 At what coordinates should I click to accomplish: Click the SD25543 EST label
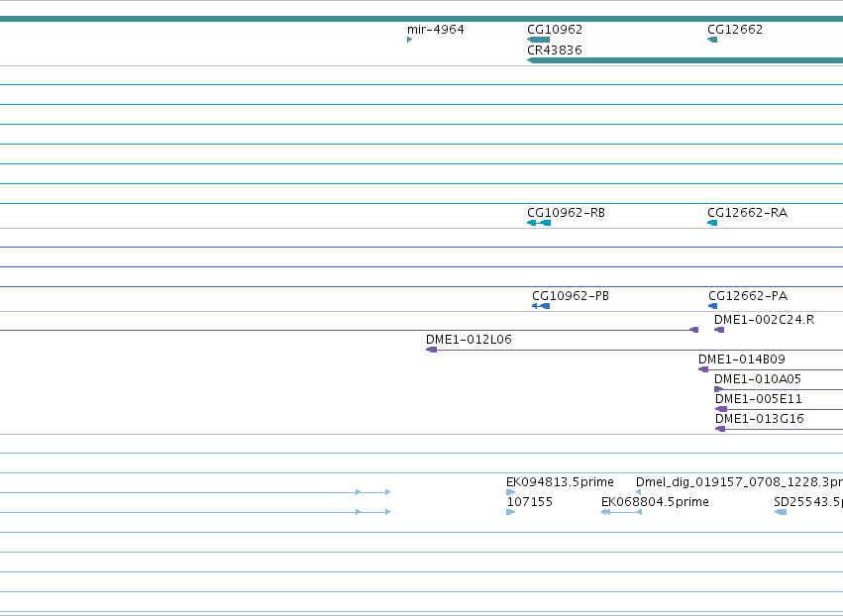[x=808, y=502]
